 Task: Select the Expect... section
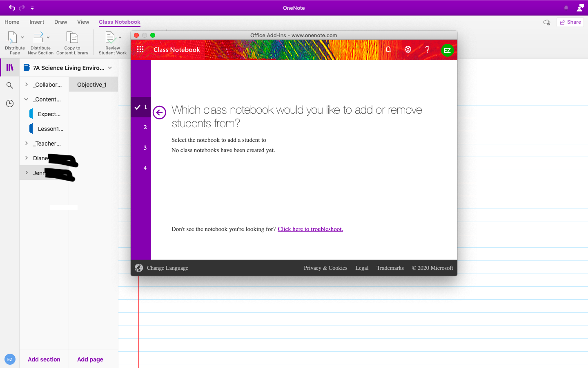(49, 114)
